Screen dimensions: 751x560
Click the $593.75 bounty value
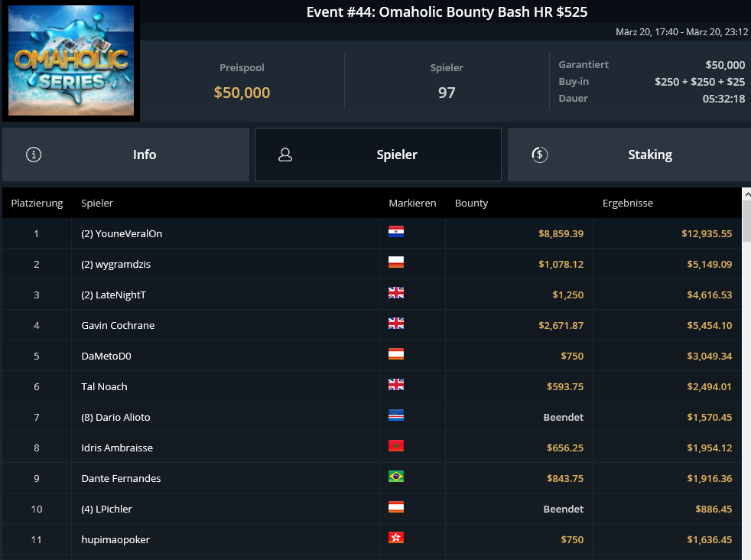point(565,386)
